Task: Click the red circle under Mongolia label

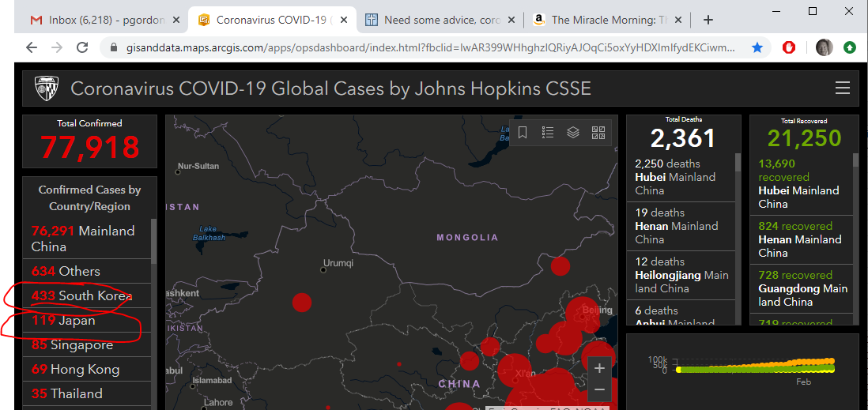Action: coord(560,266)
